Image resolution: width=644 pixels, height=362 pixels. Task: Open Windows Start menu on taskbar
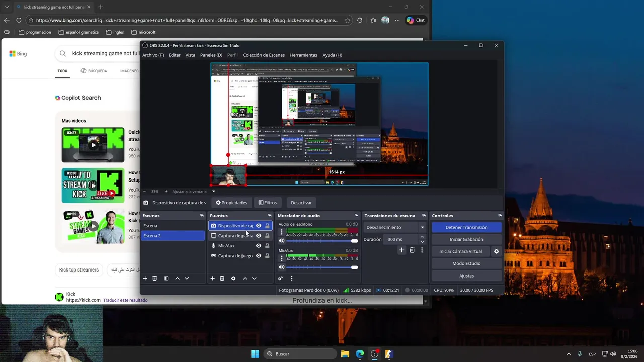(x=255, y=354)
